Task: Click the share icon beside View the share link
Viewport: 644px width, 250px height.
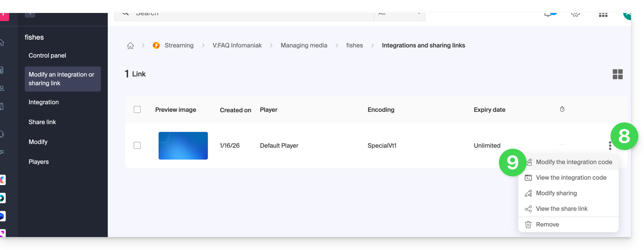Action: tap(528, 209)
